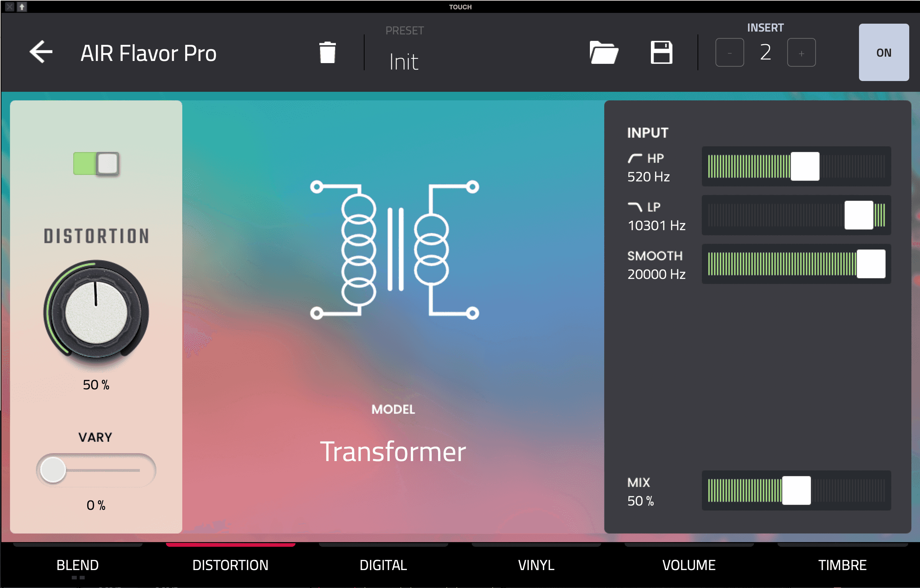Click the trash icon to remove plugin

click(328, 52)
